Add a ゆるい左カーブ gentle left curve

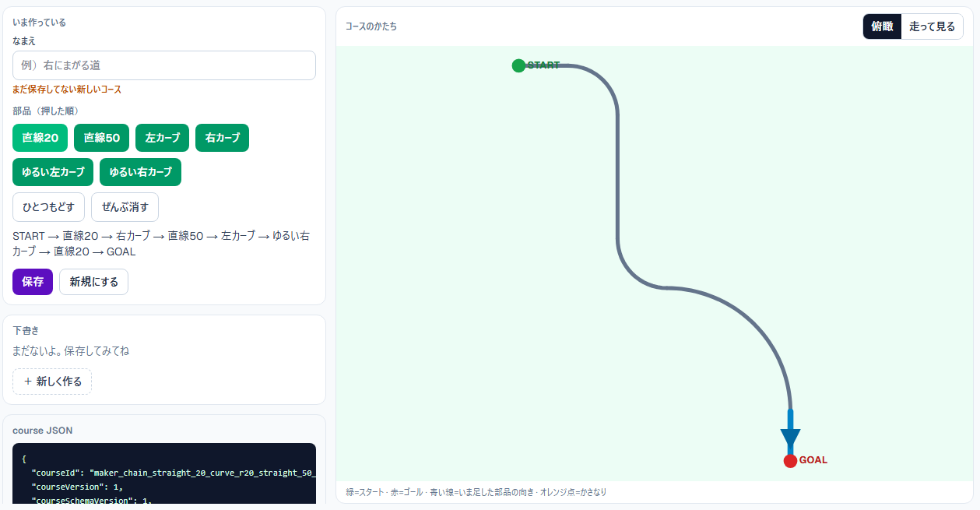[x=53, y=172]
